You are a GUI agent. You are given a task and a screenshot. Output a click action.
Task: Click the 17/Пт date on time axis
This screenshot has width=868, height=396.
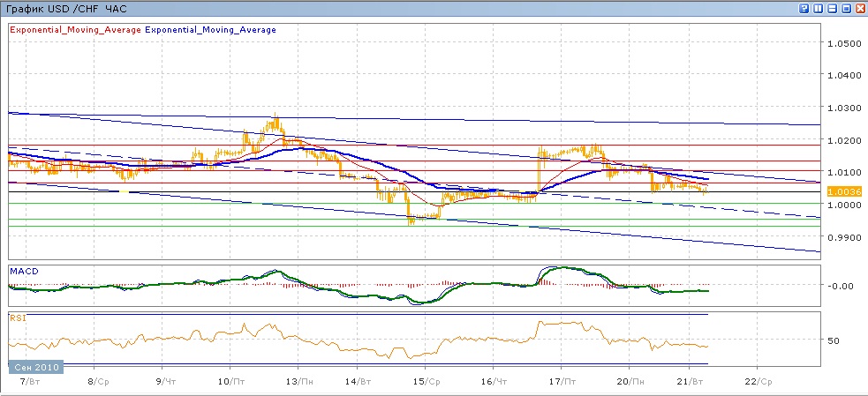click(561, 383)
